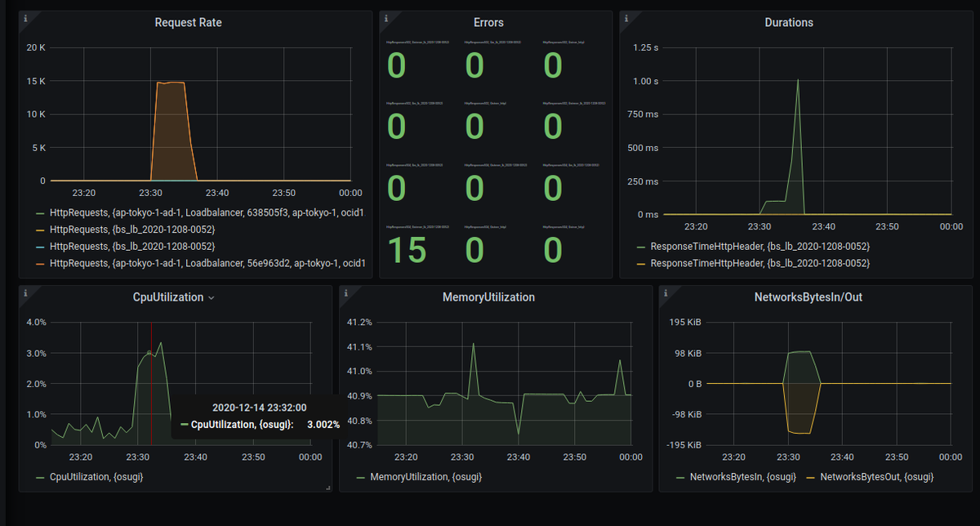The image size is (980, 526).
Task: Open the Request Rate panel info icon
Action: [25, 17]
